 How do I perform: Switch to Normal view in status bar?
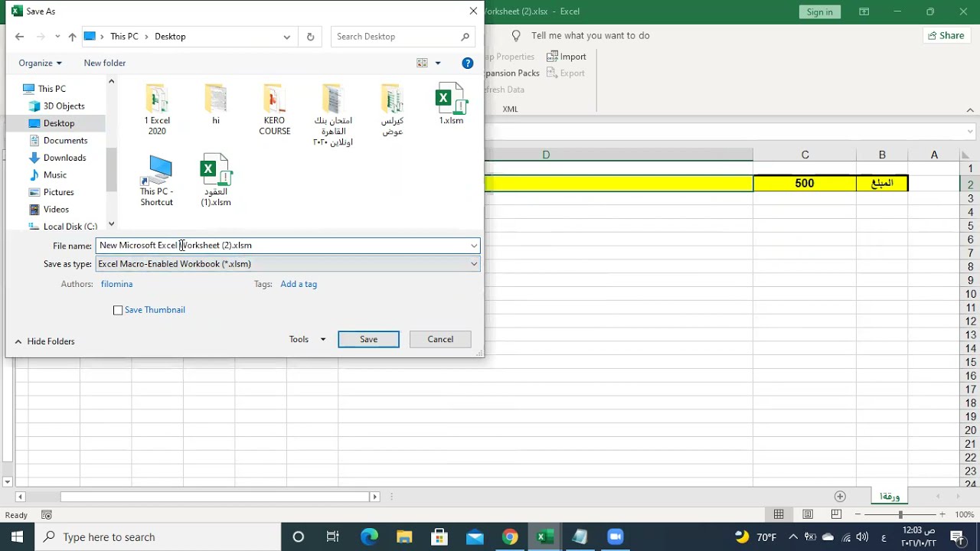click(779, 514)
